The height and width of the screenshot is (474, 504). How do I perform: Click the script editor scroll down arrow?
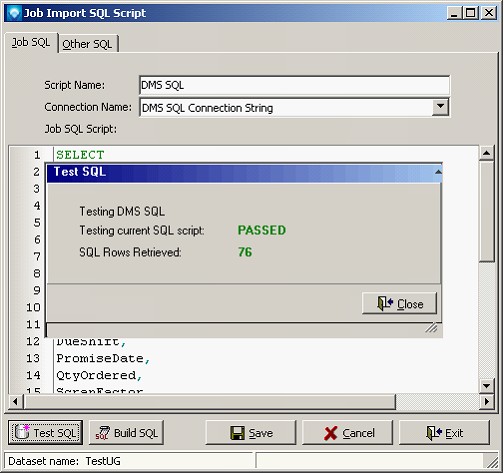point(487,386)
